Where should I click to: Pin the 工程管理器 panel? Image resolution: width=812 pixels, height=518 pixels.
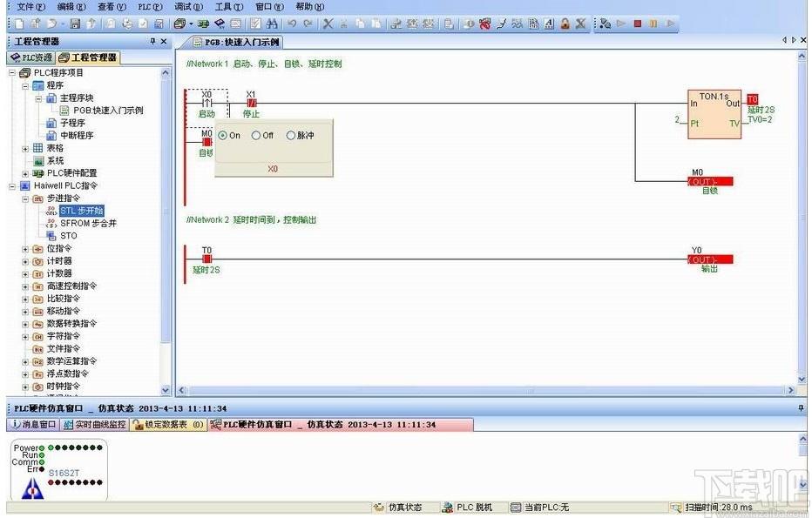[x=152, y=41]
